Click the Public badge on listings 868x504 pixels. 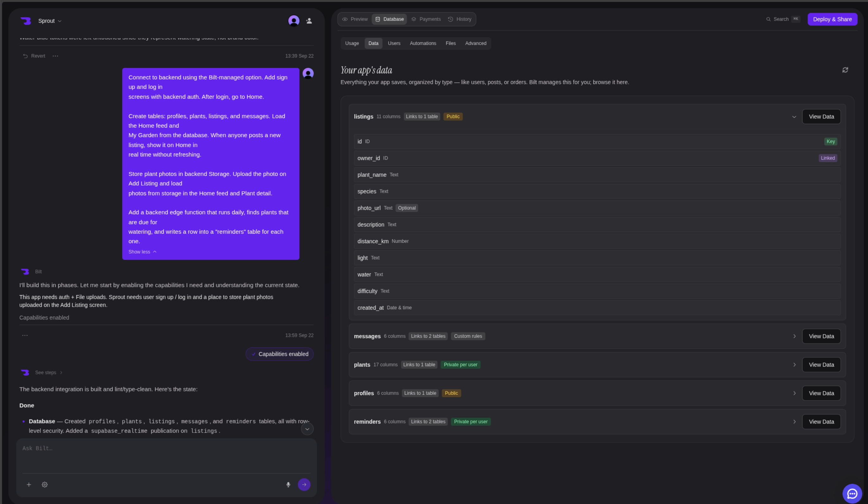[453, 117]
